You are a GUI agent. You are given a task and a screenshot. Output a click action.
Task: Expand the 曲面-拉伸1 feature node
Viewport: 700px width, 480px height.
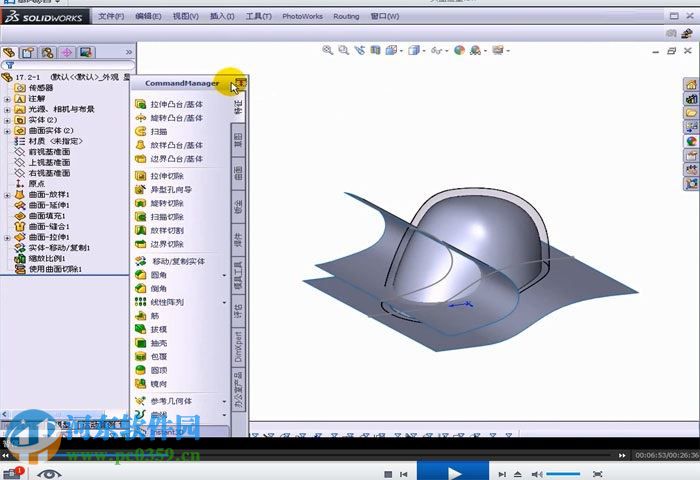click(7, 238)
